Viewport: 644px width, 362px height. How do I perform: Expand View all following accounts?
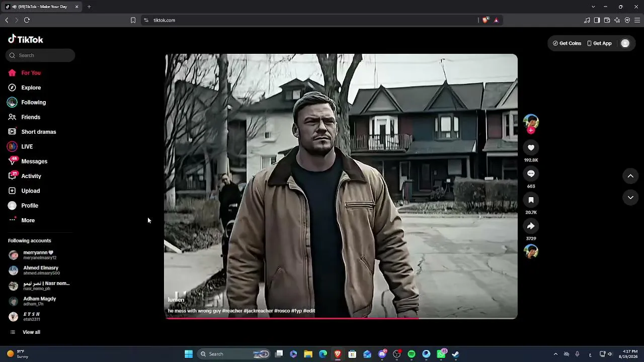[25, 332]
